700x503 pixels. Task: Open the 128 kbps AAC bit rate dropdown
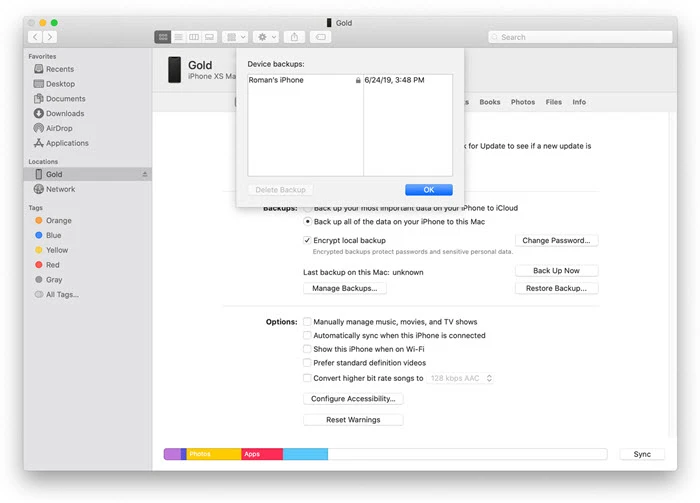(x=461, y=378)
